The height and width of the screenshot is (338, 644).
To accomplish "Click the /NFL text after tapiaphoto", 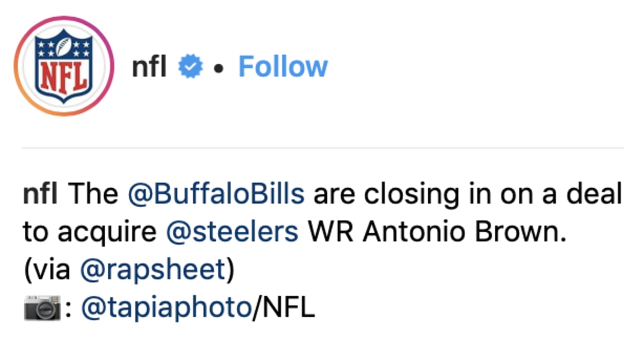I will point(283,308).
